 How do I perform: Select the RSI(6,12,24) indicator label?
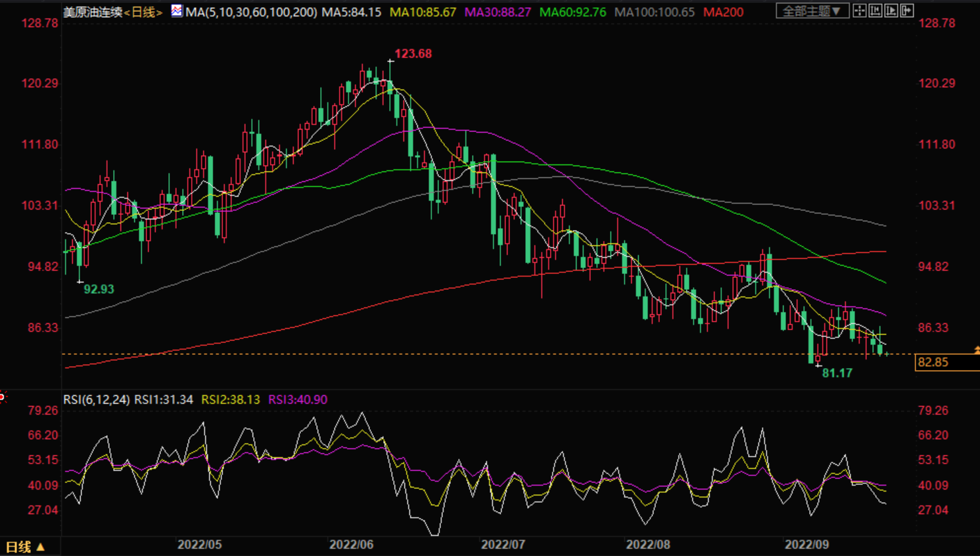97,400
